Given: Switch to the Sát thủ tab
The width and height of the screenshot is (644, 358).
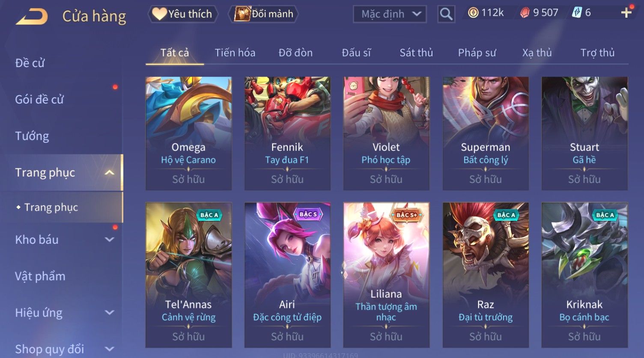Looking at the screenshot, I should [x=416, y=53].
